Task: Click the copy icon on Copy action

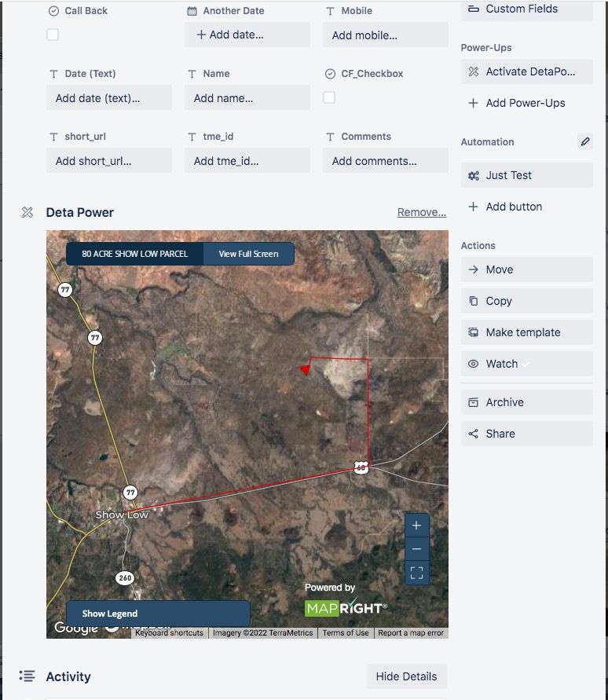Action: (473, 301)
